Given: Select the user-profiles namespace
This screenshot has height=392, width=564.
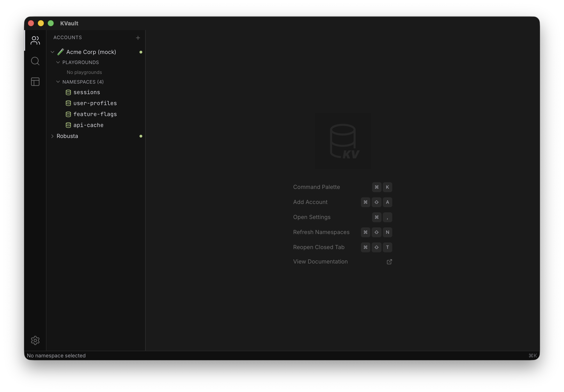Looking at the screenshot, I should [95, 103].
